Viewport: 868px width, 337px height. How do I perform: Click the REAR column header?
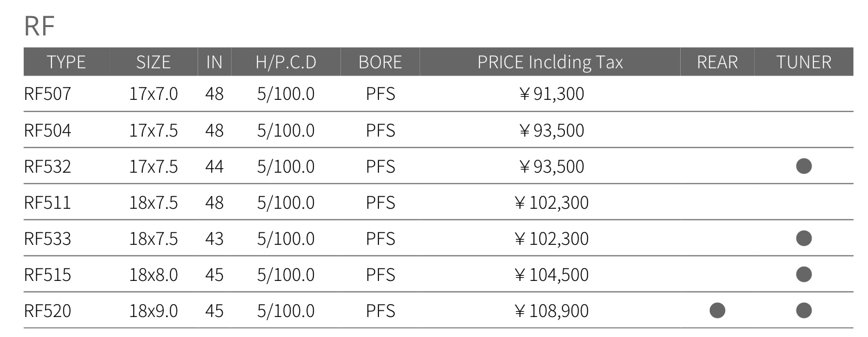coord(717,62)
